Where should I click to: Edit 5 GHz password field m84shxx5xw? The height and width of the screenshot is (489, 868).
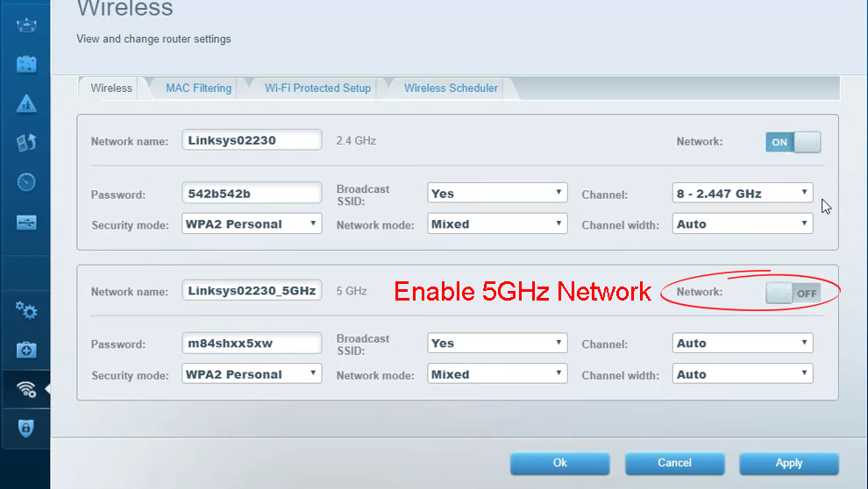pos(252,343)
